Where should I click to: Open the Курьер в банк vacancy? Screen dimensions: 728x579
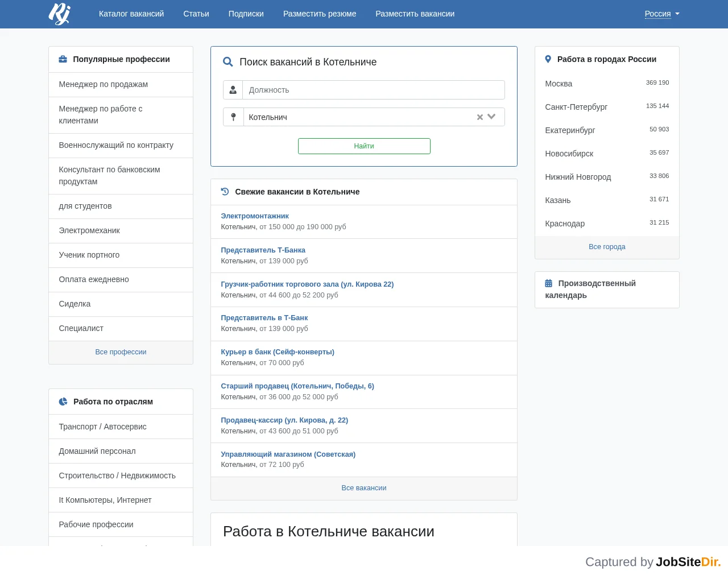pos(278,352)
